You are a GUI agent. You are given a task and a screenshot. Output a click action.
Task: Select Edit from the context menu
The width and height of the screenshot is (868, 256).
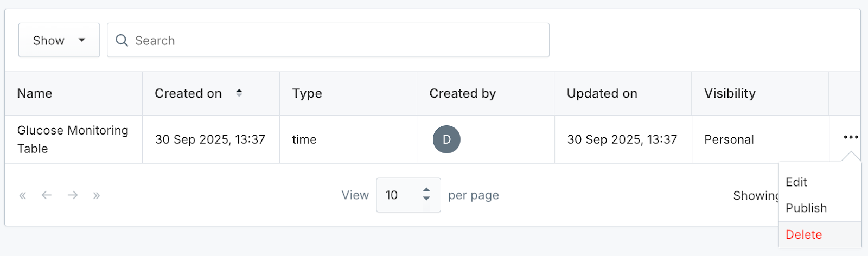(796, 182)
